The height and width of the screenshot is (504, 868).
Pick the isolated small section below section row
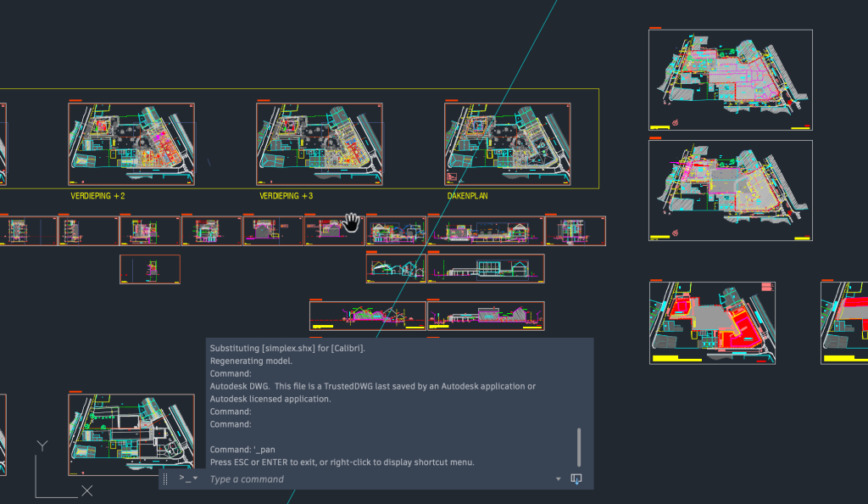[150, 268]
